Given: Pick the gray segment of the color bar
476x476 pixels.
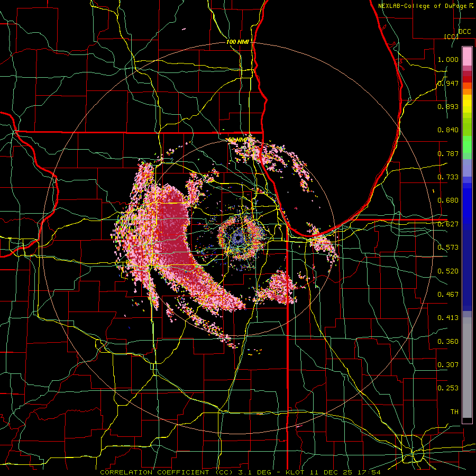Looking at the screenshot, I should click(467, 368).
